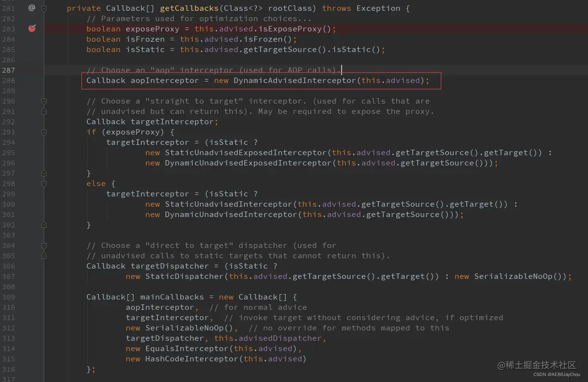The height and width of the screenshot is (382, 588).
Task: Click the comment fold end marker on line 291
Action: [x=44, y=111]
